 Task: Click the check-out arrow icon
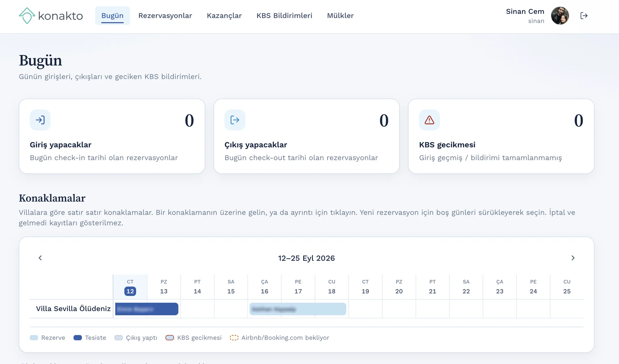(x=235, y=120)
